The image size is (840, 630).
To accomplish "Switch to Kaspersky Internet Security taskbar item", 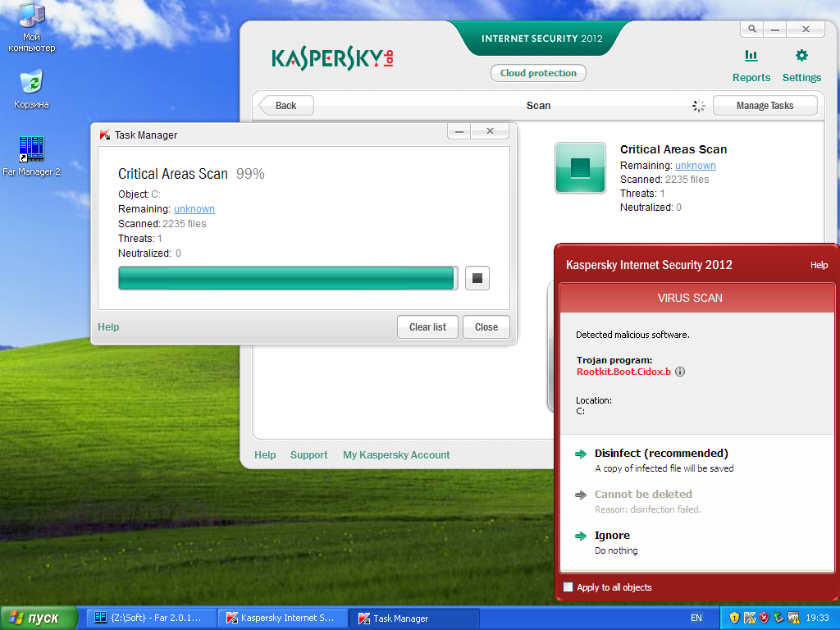I will click(284, 618).
